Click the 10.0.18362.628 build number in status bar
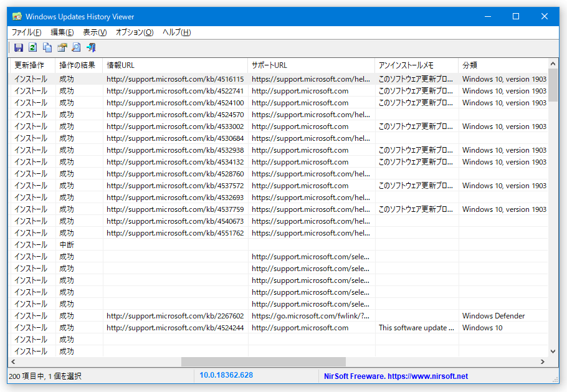 (226, 375)
